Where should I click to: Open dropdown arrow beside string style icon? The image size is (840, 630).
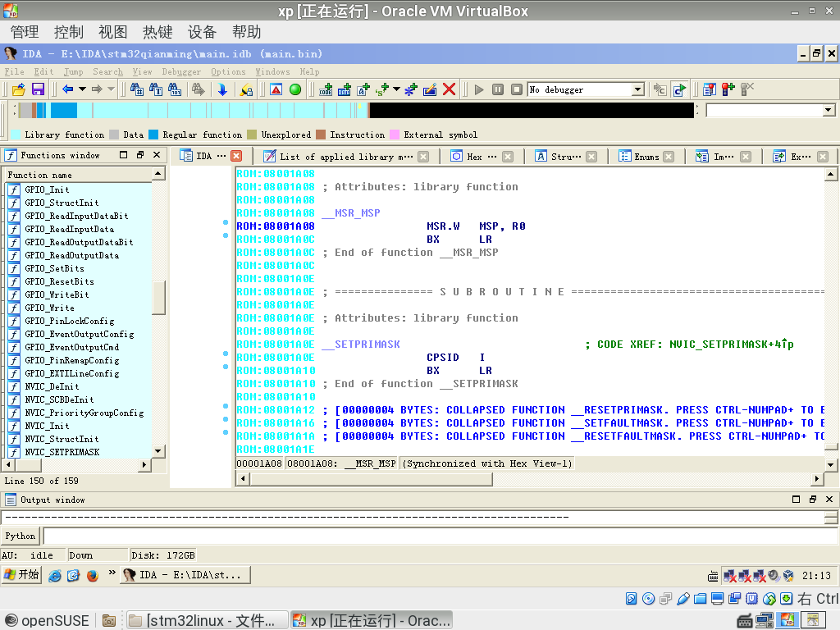396,89
